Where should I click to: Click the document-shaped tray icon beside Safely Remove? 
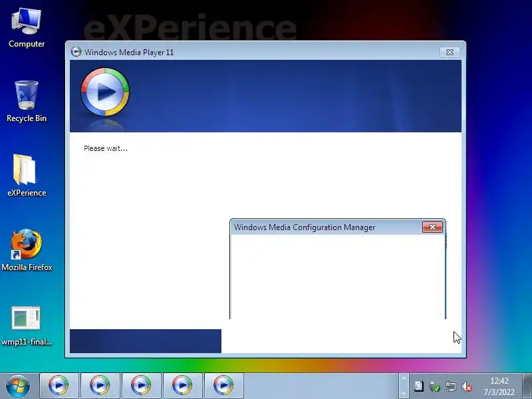pos(419,386)
